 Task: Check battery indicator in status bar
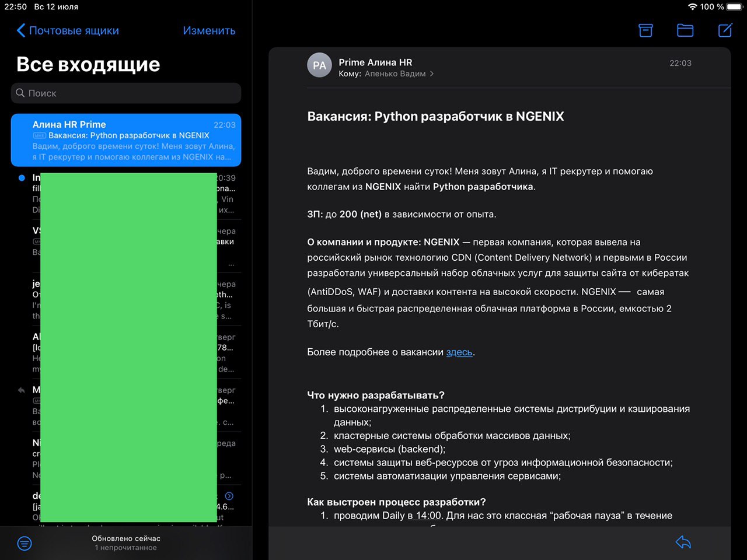[735, 7]
